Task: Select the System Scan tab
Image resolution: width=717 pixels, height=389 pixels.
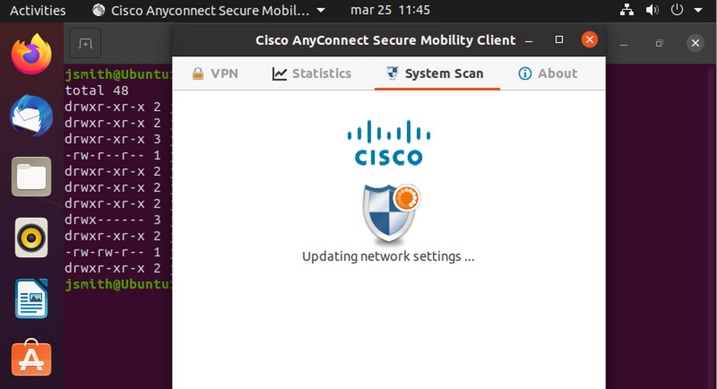Action: (x=437, y=74)
